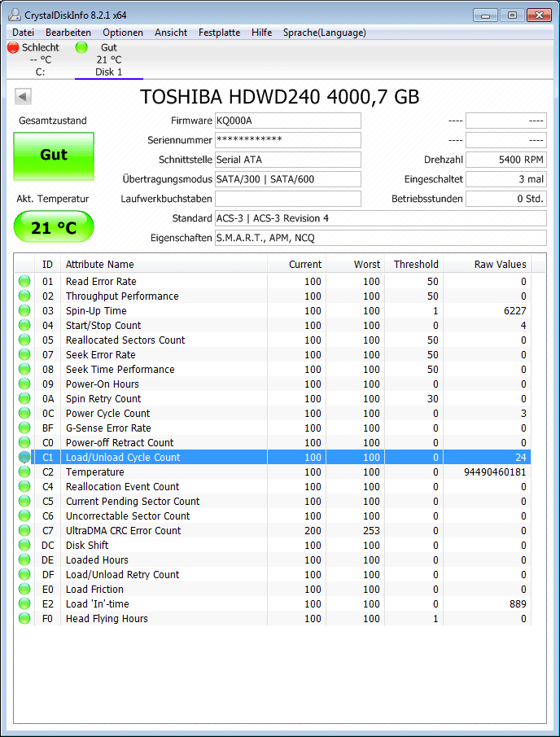This screenshot has width=560, height=737.
Task: Click the Load/Unload Retry Count attribute name
Action: [123, 574]
